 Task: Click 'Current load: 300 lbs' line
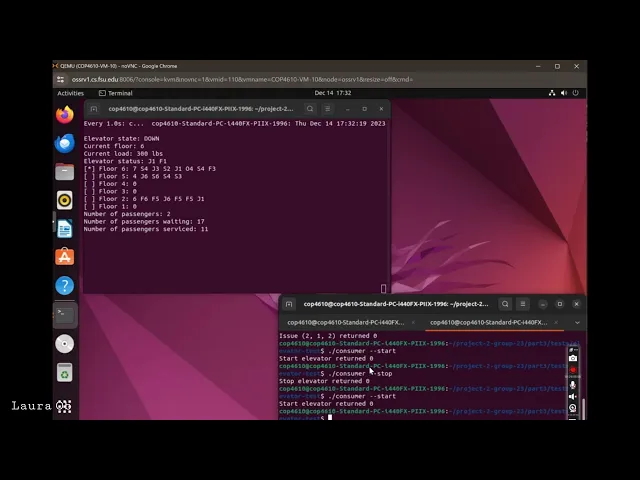pos(123,153)
